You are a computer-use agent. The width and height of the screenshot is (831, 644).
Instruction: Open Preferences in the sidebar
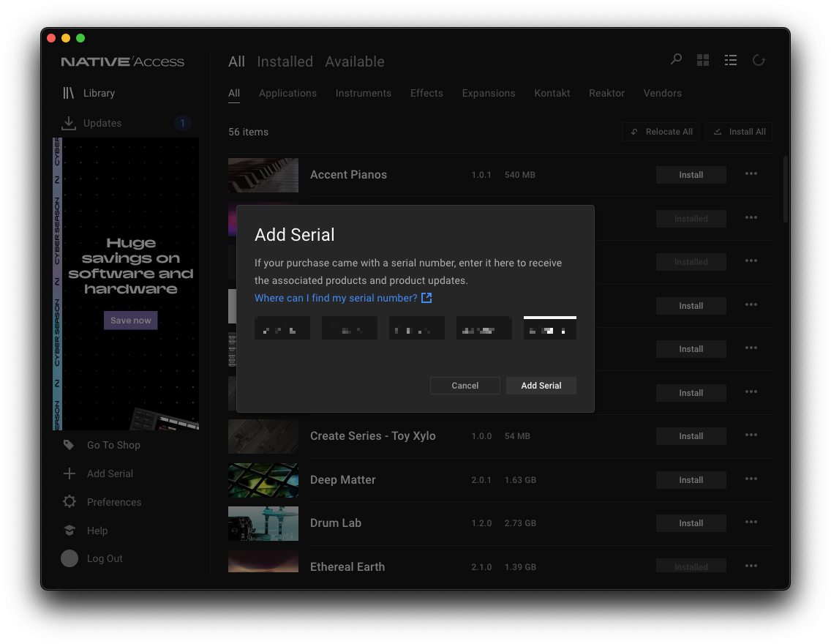point(114,502)
